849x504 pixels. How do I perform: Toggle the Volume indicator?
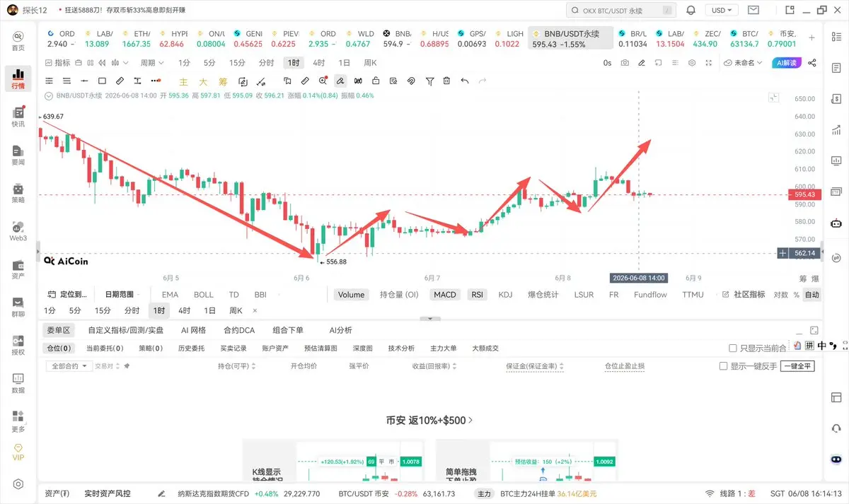pyautogui.click(x=351, y=295)
